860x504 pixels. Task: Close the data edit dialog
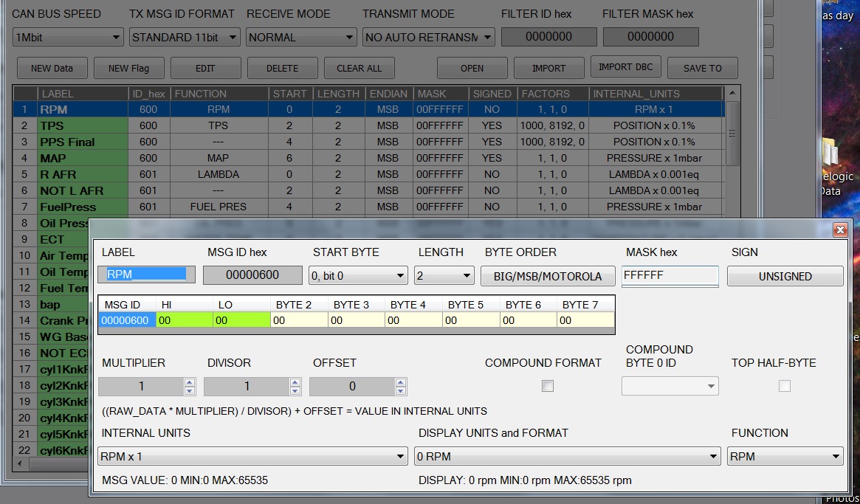tap(840, 229)
